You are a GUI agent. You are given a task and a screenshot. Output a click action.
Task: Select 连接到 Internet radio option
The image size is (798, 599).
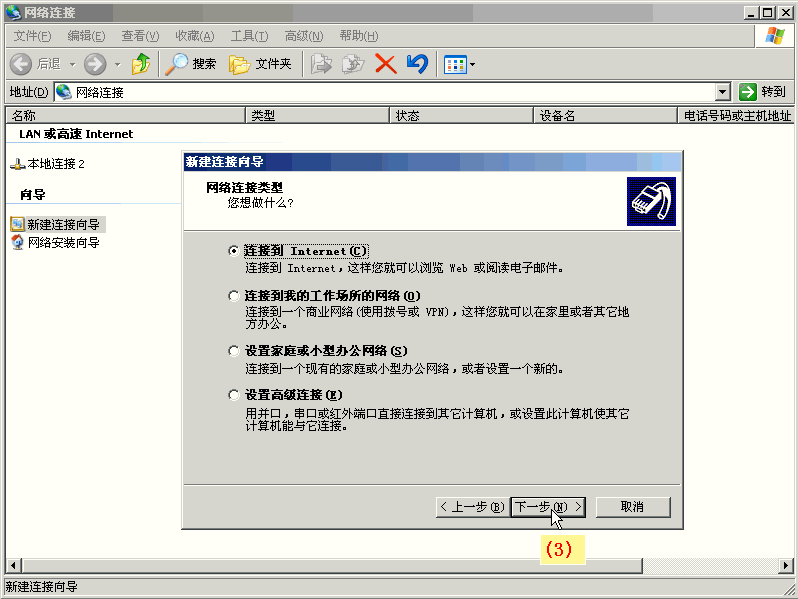[x=234, y=251]
